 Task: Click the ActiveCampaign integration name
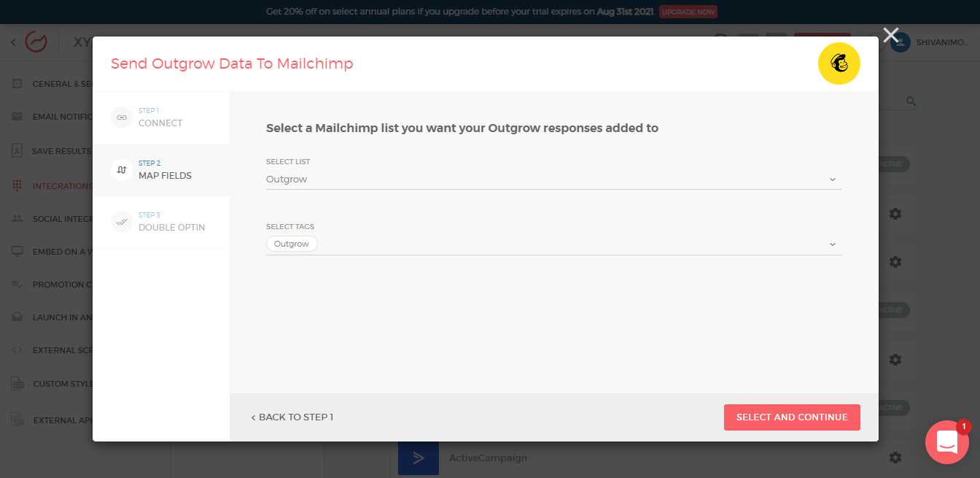click(x=488, y=458)
